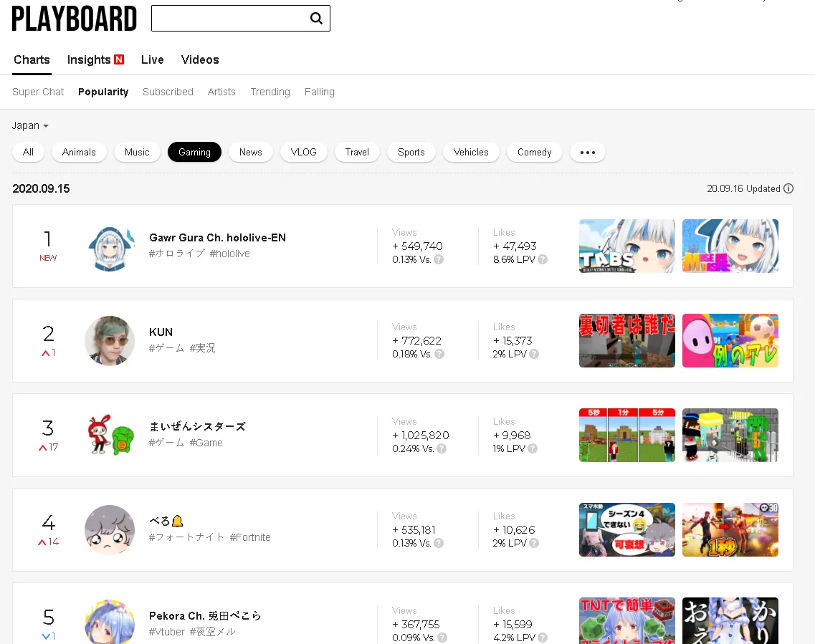Open Gawr Gura channel avatar
The height and width of the screenshot is (644, 815).
pyautogui.click(x=110, y=246)
